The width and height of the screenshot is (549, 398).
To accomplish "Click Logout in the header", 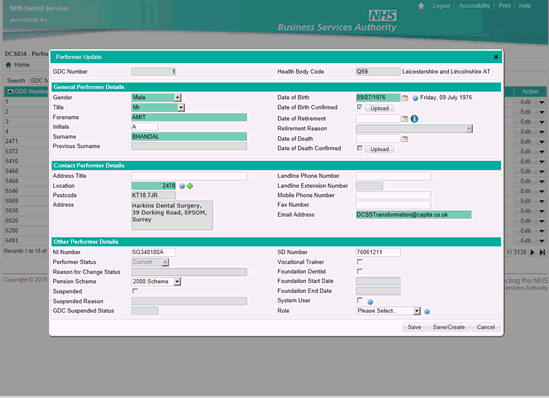I will tap(441, 6).
